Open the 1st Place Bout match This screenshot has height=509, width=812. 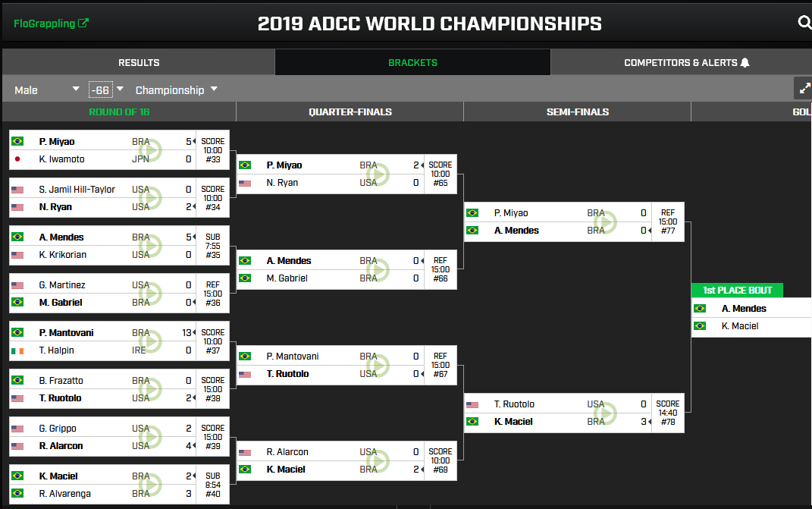click(751, 317)
